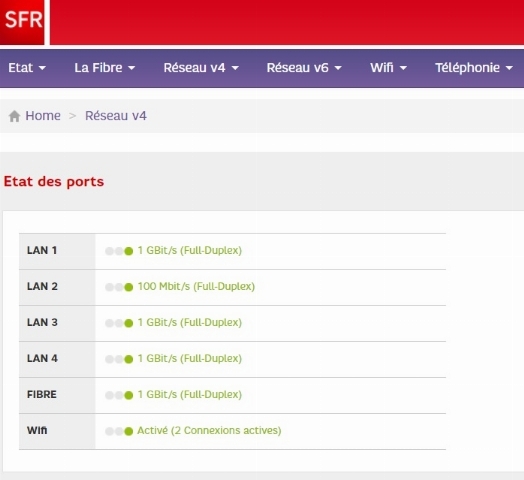This screenshot has width=524, height=480.
Task: Expand the Réseau v4 dropdown arrow
Action: [x=235, y=68]
